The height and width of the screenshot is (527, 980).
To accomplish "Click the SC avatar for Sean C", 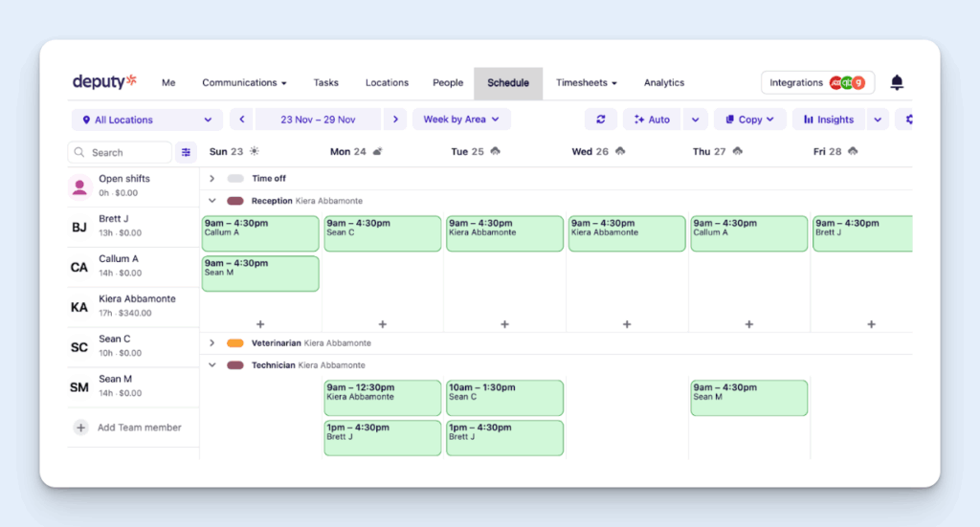I will click(x=79, y=347).
